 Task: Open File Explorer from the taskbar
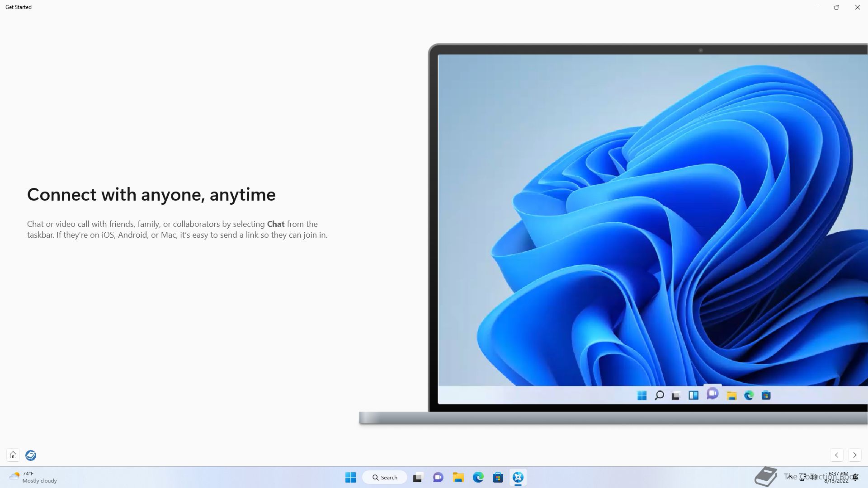(x=458, y=477)
